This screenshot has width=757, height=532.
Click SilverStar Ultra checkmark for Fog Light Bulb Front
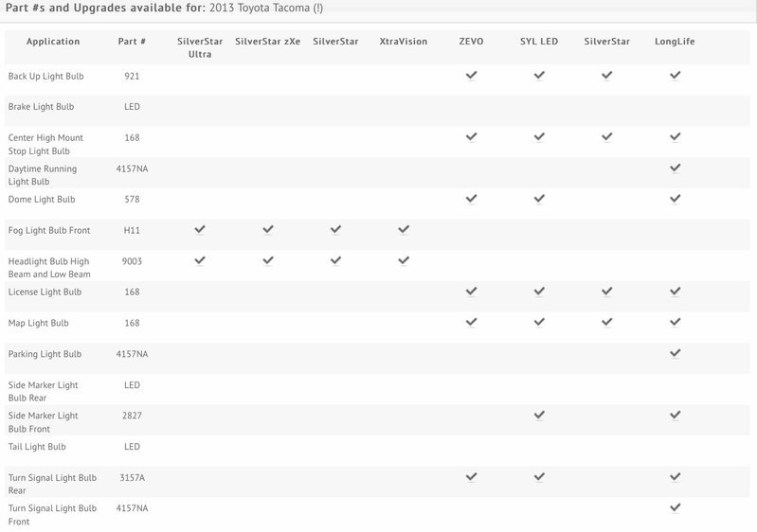tap(200, 230)
